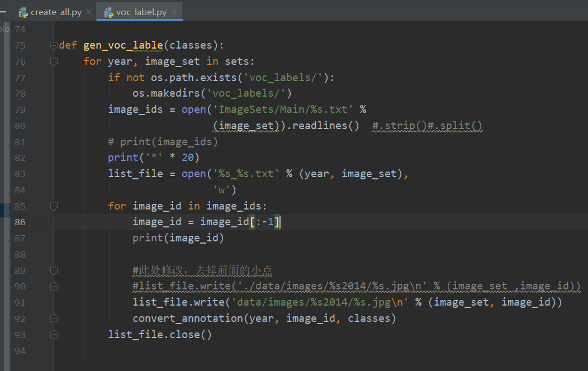Place cursor inside image_id[:-1] expression
This screenshot has width=588, height=371.
pyautogui.click(x=263, y=222)
